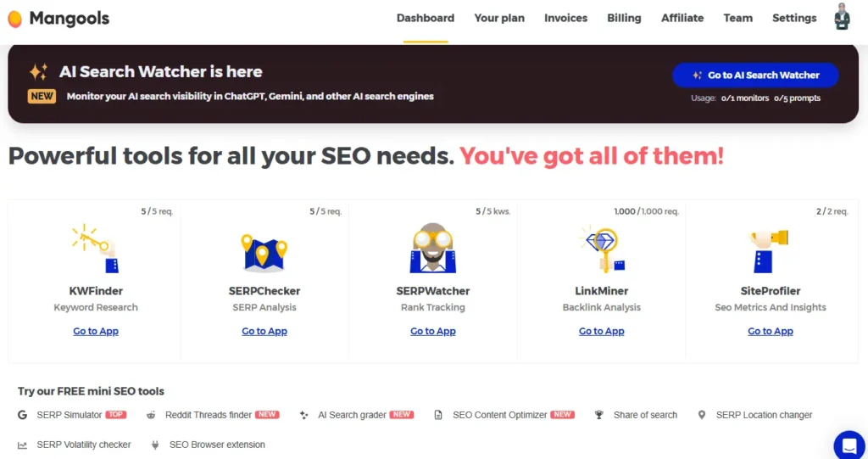Click the 2 / 2 req. counter

[x=832, y=211]
